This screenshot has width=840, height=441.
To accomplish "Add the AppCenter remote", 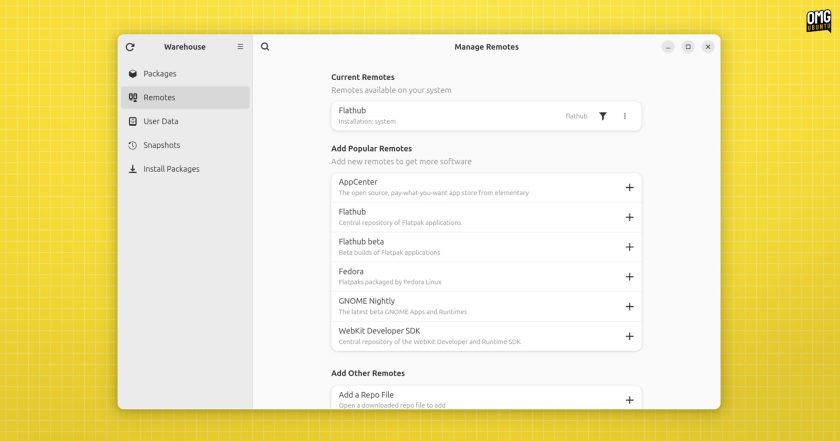I will click(x=629, y=188).
